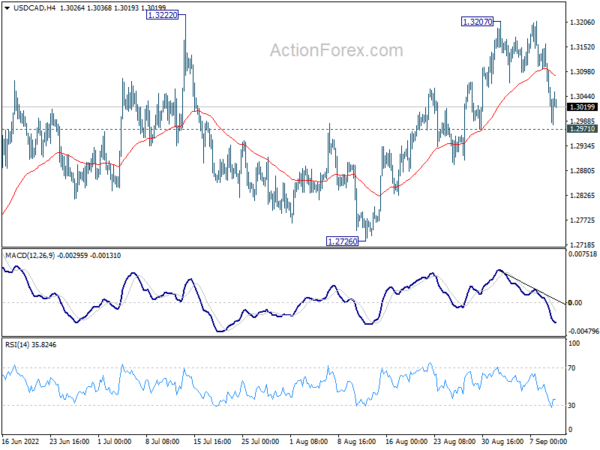Click the 1.28265 price axis value

click(582, 196)
